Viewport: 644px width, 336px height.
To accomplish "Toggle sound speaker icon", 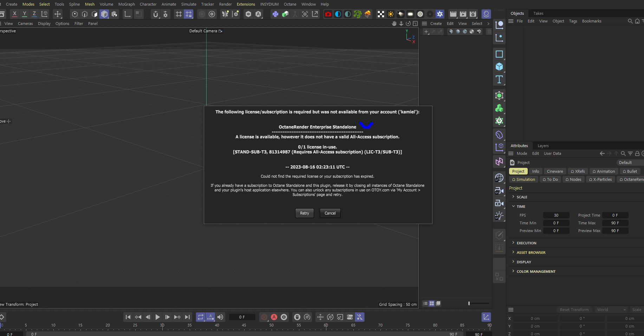I will click(x=220, y=317).
